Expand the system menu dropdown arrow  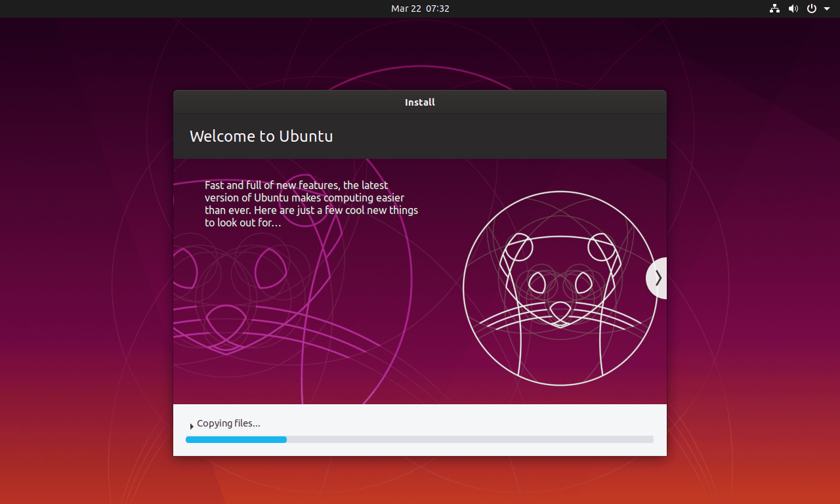827,9
